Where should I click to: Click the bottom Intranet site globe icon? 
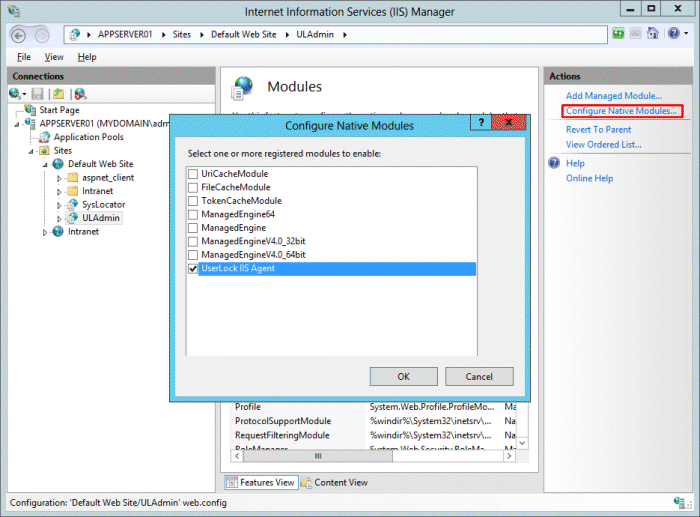tap(58, 231)
